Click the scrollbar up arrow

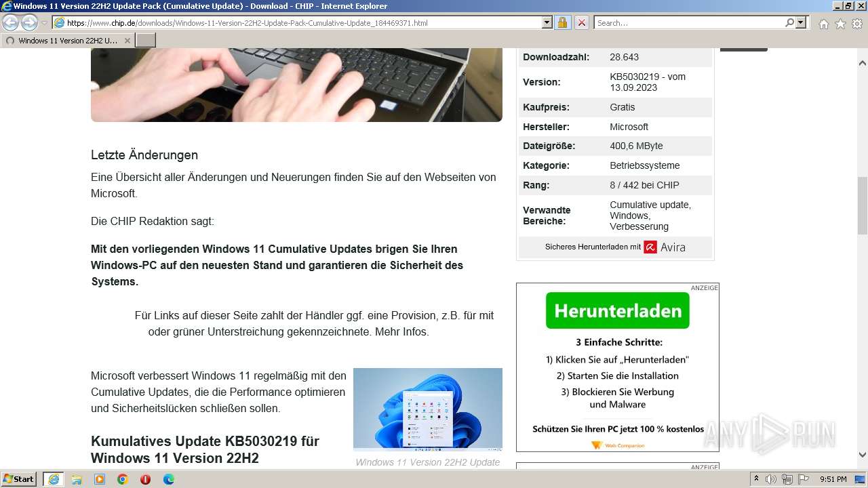coord(863,64)
